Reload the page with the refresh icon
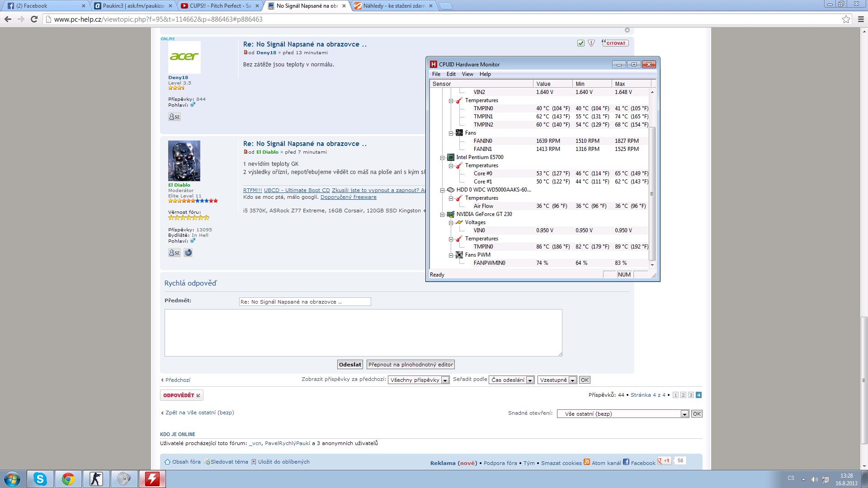868x488 pixels. point(34,19)
